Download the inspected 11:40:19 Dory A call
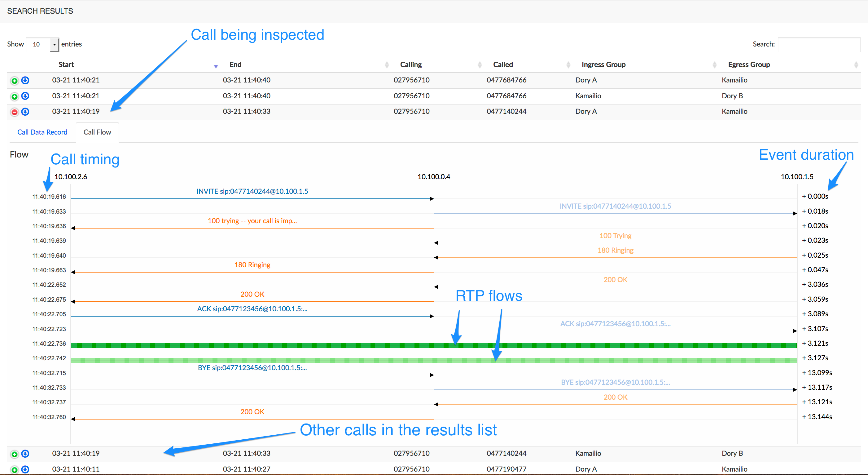The image size is (868, 475). coord(25,112)
